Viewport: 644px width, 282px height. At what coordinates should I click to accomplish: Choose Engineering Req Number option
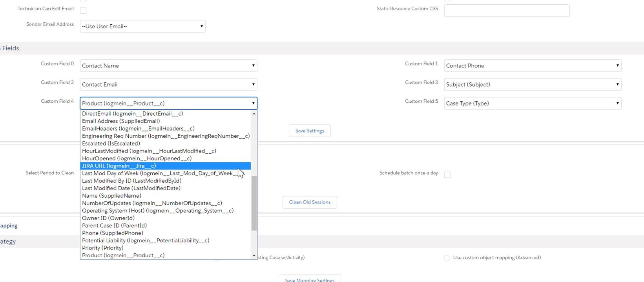click(165, 136)
